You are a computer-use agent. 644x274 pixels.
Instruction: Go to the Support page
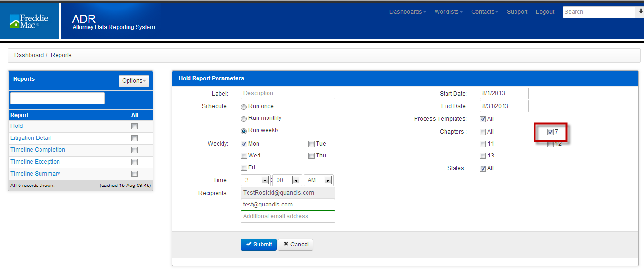click(x=517, y=12)
